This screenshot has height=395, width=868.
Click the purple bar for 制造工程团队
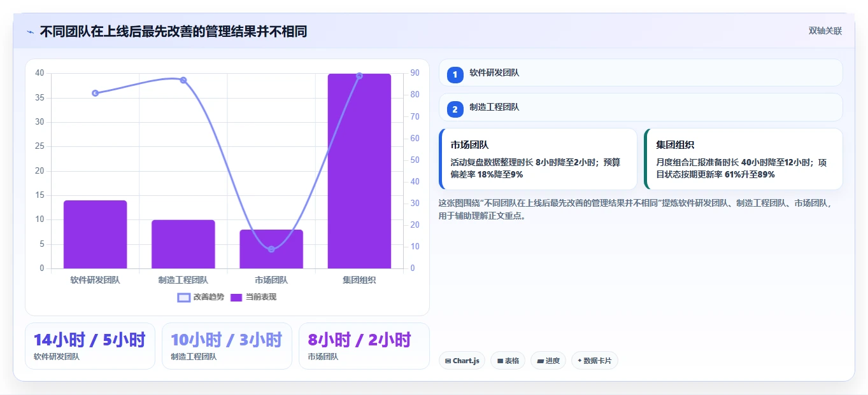point(183,244)
